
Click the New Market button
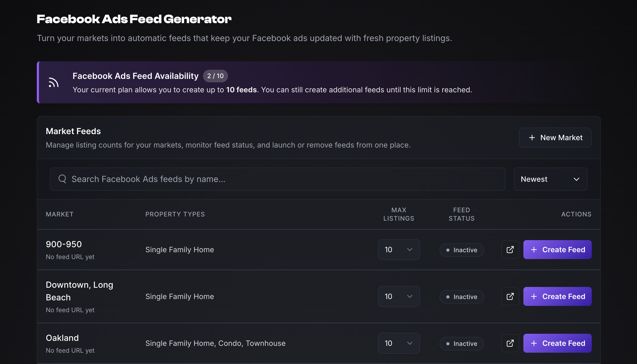(x=555, y=138)
